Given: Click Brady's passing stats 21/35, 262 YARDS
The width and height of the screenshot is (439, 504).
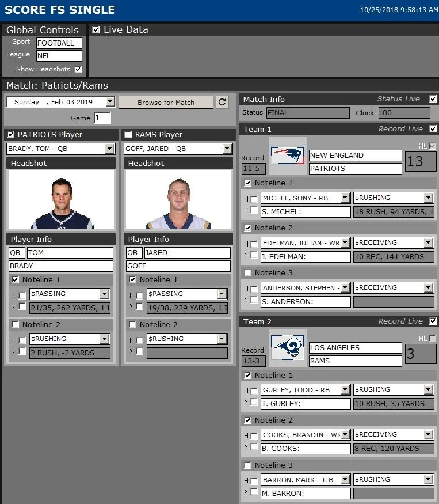Looking at the screenshot, I should pos(70,308).
